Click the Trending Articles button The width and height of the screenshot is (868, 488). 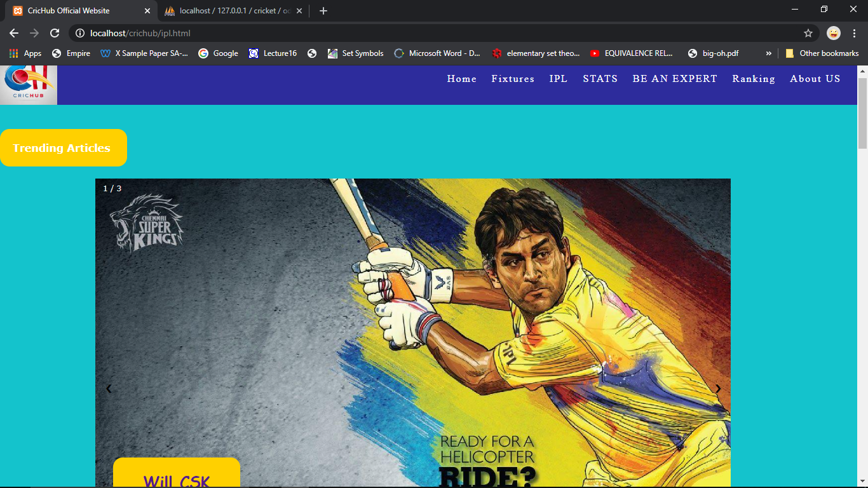coord(64,148)
